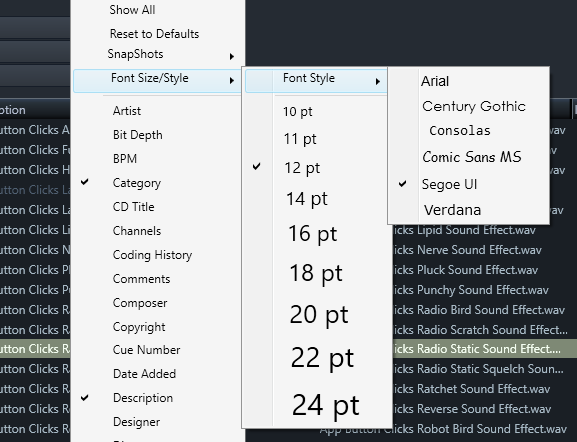Image resolution: width=577 pixels, height=442 pixels.
Task: Choose the Verdana font style
Action: 452,210
